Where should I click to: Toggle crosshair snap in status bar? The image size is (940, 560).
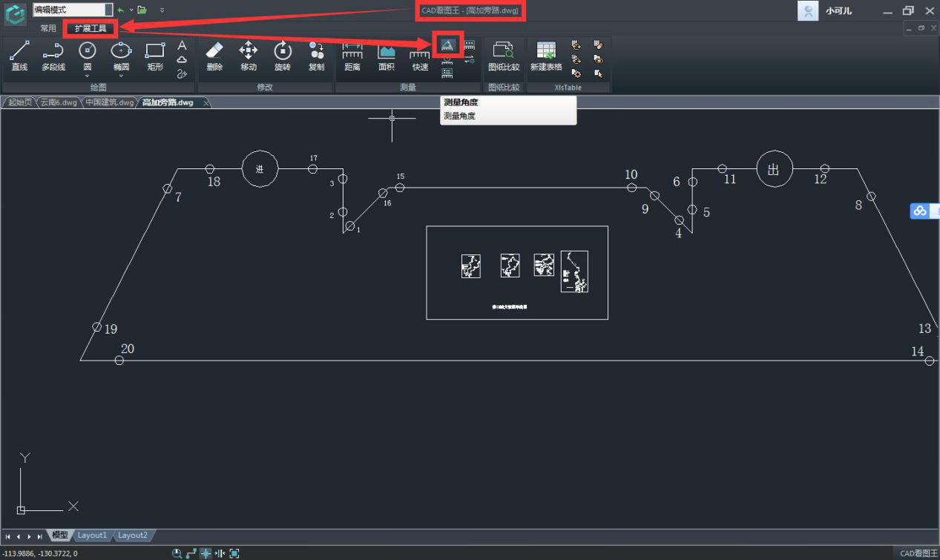pos(206,553)
